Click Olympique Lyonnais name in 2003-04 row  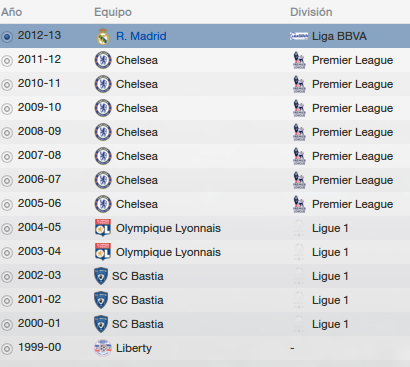click(168, 252)
